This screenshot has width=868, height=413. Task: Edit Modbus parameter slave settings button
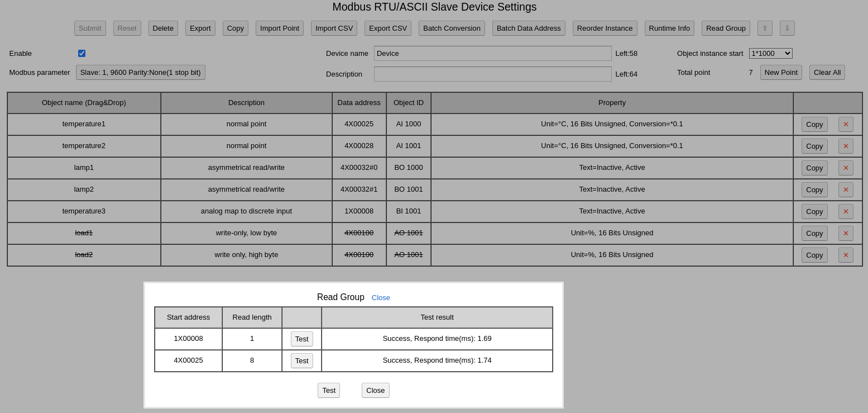[x=141, y=72]
